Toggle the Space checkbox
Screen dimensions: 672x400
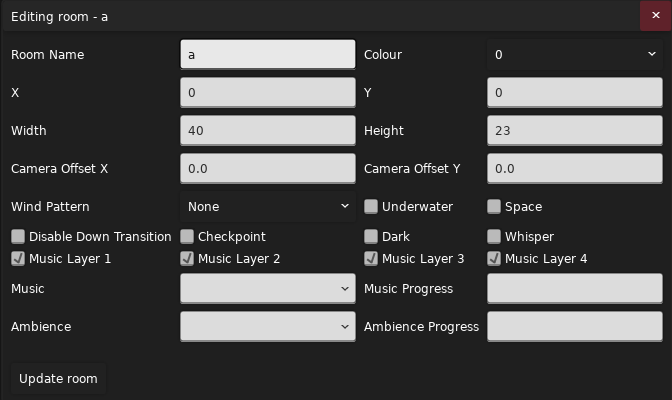tap(494, 207)
